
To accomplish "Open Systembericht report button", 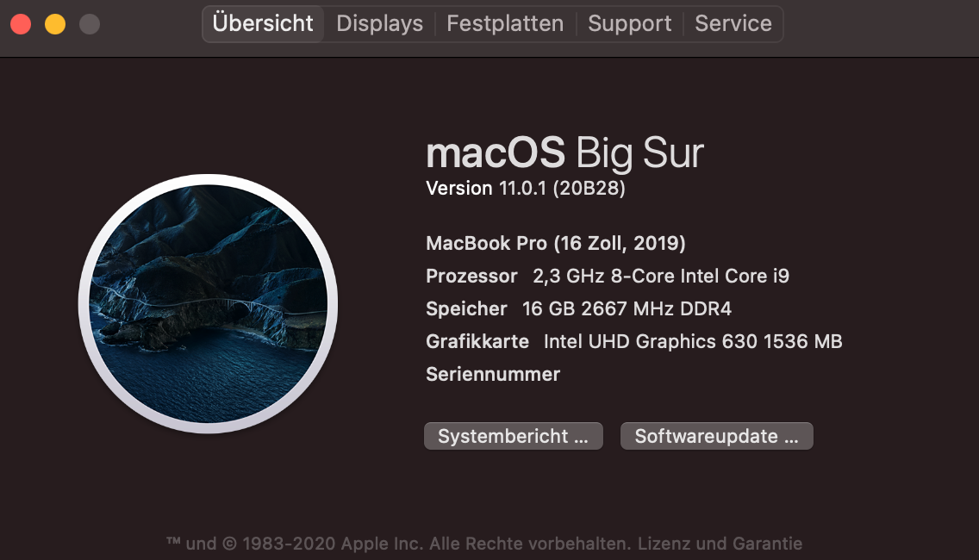I will [x=513, y=436].
